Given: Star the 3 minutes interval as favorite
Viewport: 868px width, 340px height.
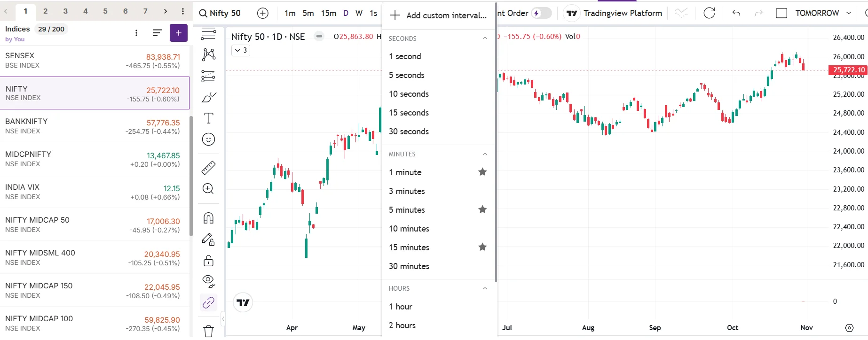Looking at the screenshot, I should pyautogui.click(x=482, y=191).
